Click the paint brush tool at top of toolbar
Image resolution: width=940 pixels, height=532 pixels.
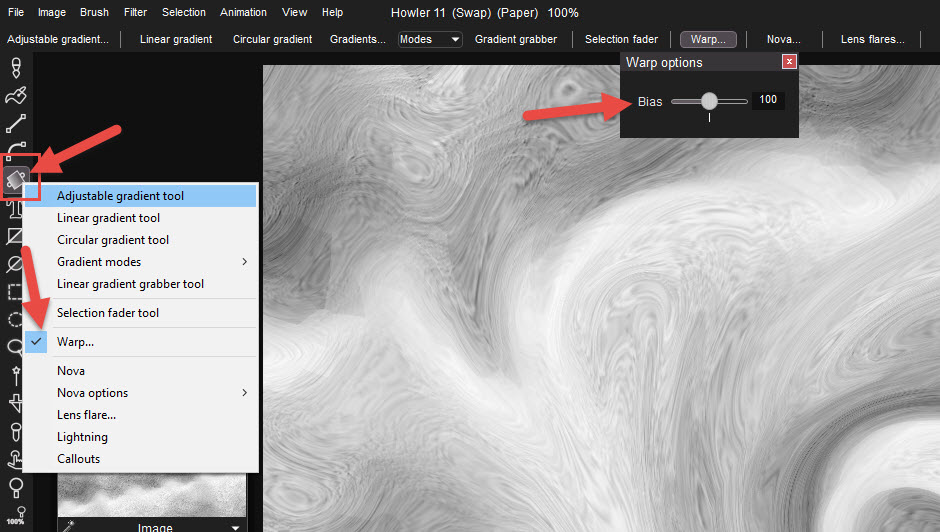point(16,68)
